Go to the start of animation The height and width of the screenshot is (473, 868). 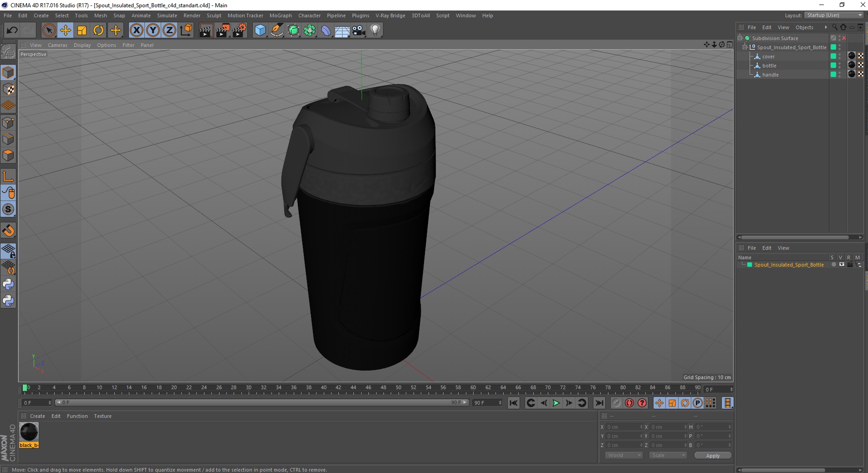click(513, 403)
